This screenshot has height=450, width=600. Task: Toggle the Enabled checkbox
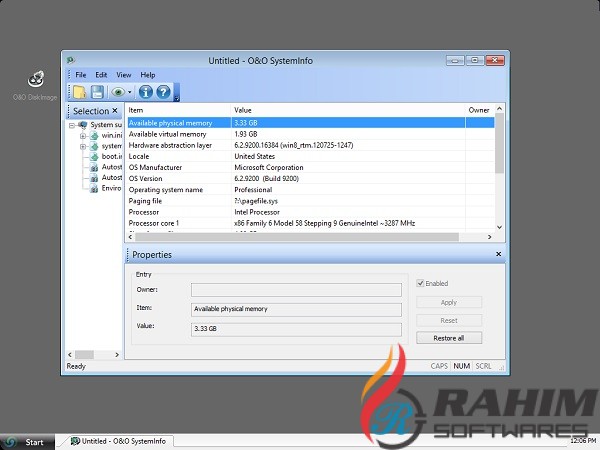(x=420, y=284)
